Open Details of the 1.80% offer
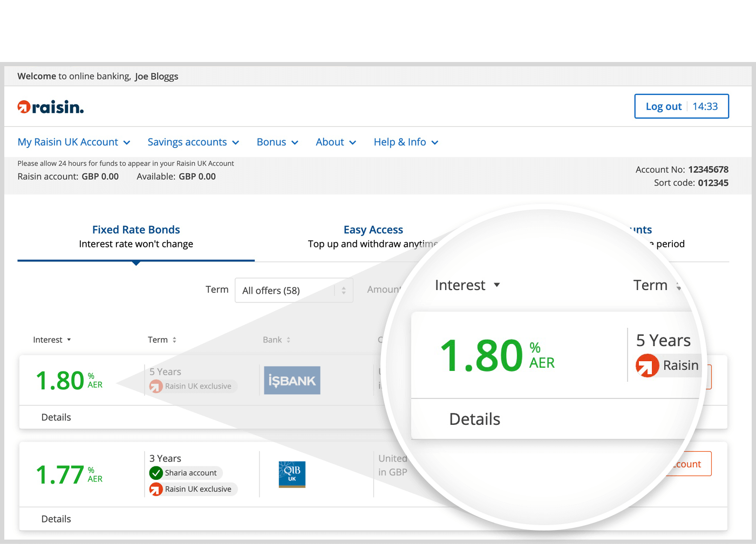The height and width of the screenshot is (544, 756). pyautogui.click(x=56, y=417)
